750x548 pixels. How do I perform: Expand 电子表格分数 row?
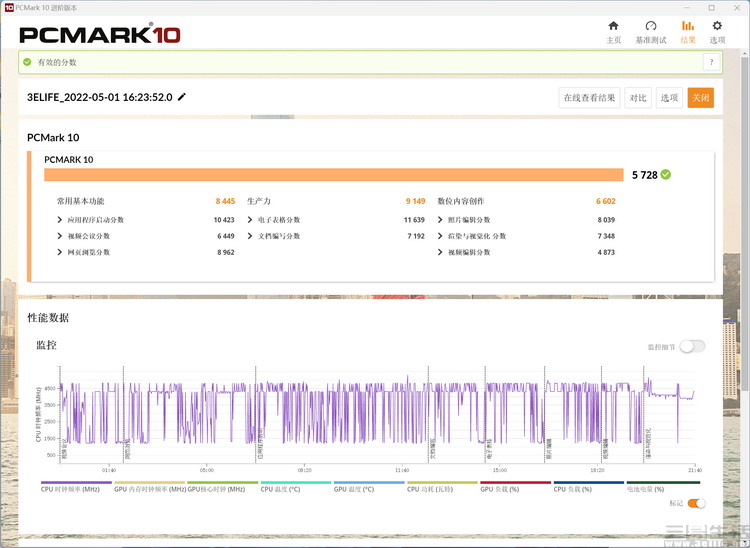pos(250,220)
